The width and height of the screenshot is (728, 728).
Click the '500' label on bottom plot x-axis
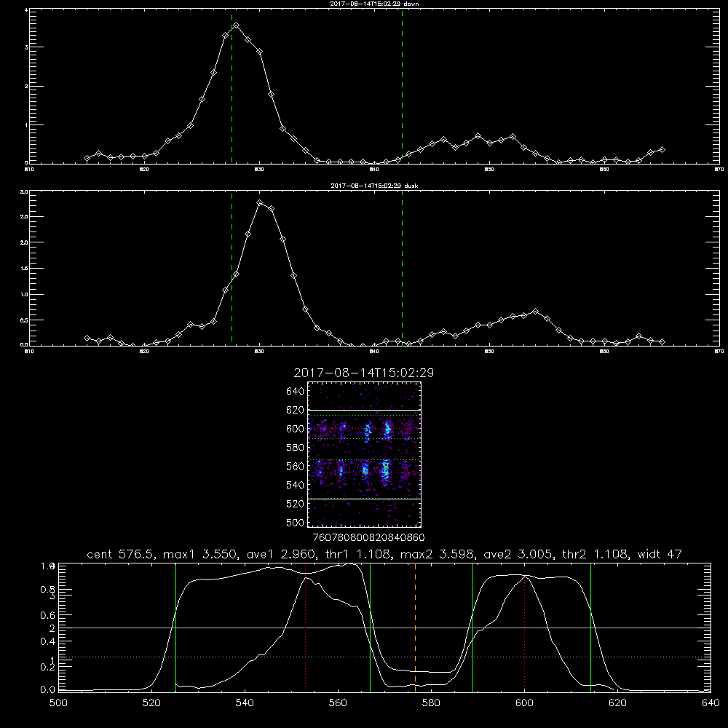[58, 703]
